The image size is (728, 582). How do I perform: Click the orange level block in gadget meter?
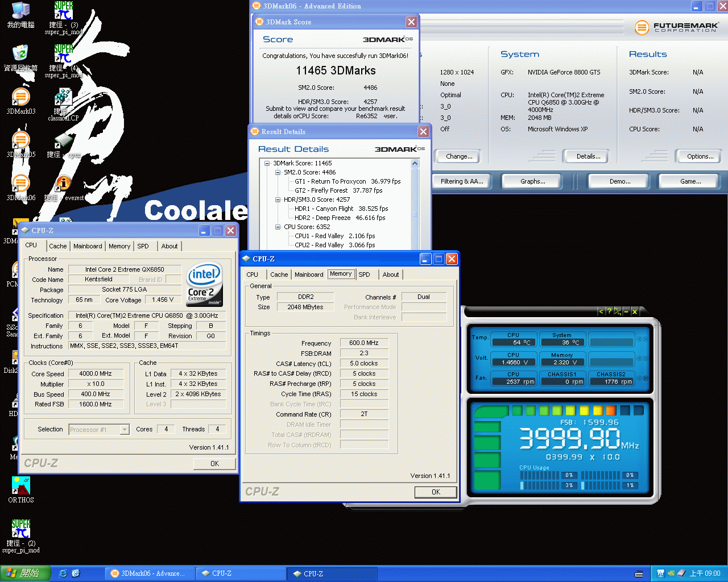[611, 410]
